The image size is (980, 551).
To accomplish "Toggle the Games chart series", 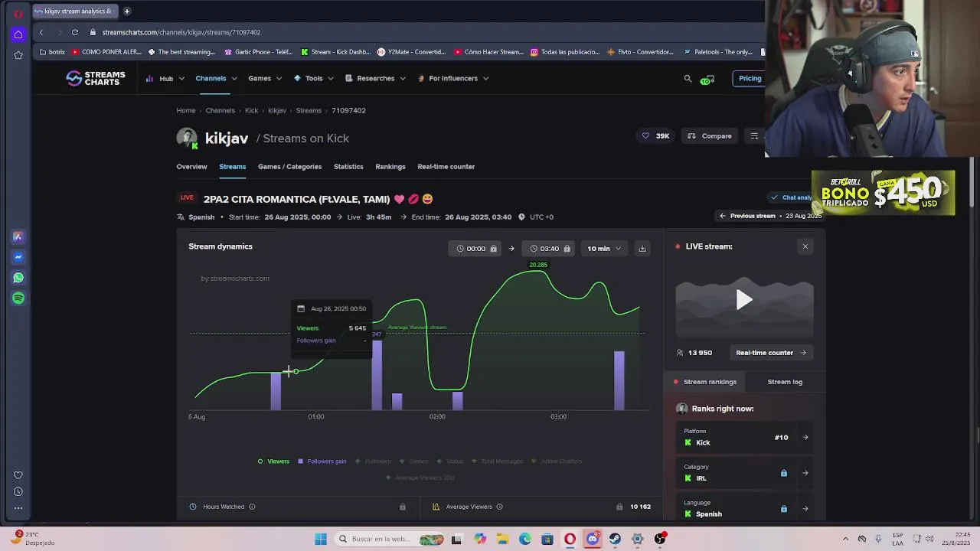I will click(413, 461).
